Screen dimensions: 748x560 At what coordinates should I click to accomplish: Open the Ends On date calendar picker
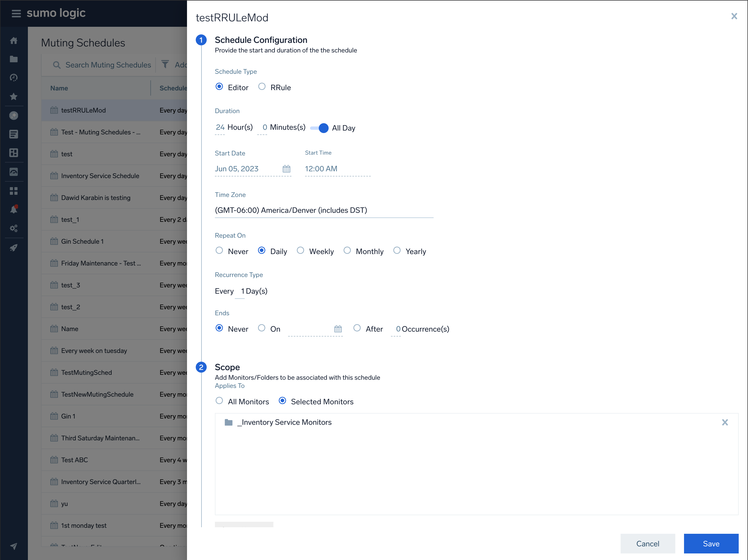click(x=338, y=329)
